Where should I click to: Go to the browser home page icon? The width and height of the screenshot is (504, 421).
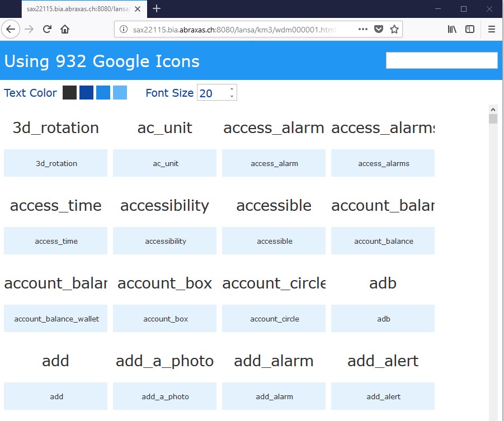pos(65,30)
